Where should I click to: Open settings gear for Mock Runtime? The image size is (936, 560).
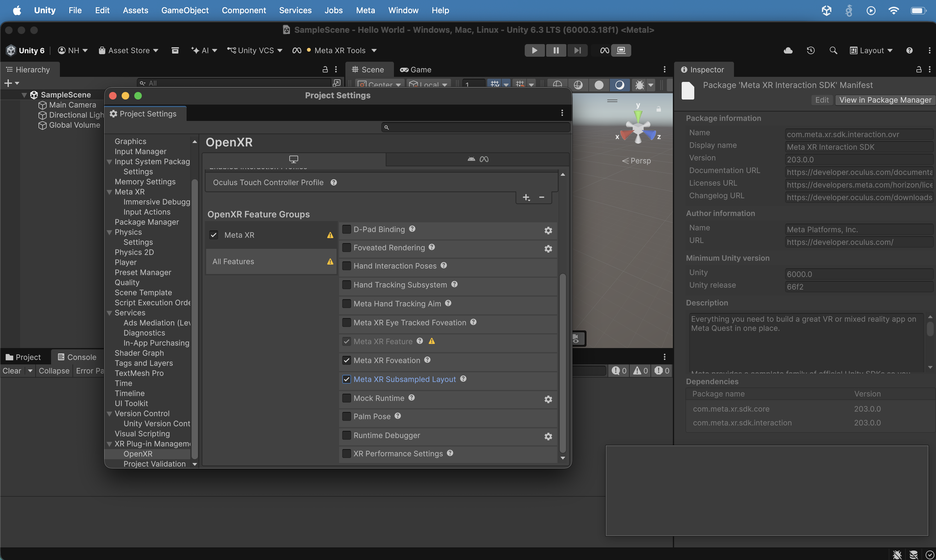coord(548,399)
